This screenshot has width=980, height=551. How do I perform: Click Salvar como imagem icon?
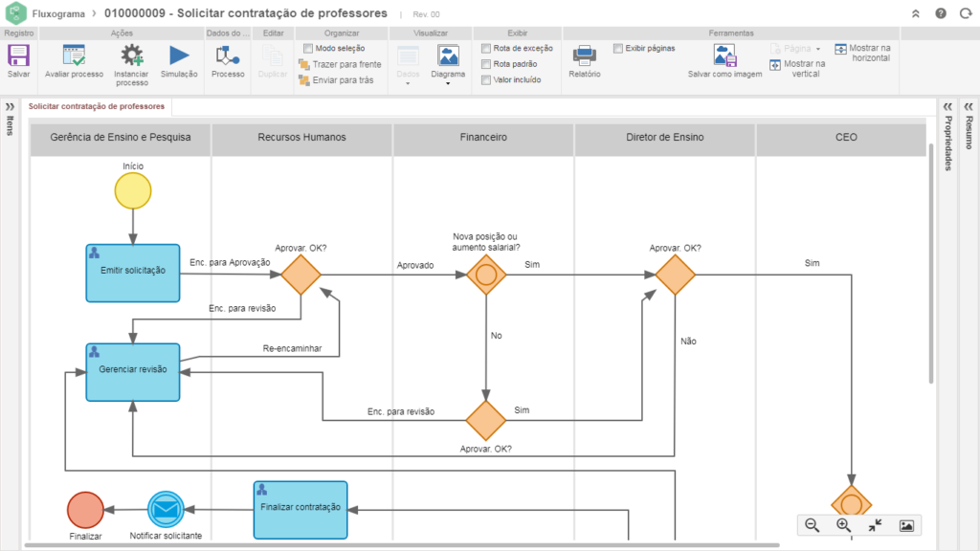click(x=724, y=56)
